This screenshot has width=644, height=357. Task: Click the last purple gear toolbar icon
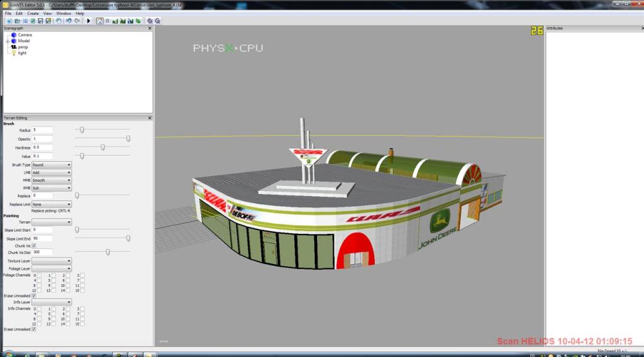tap(157, 21)
